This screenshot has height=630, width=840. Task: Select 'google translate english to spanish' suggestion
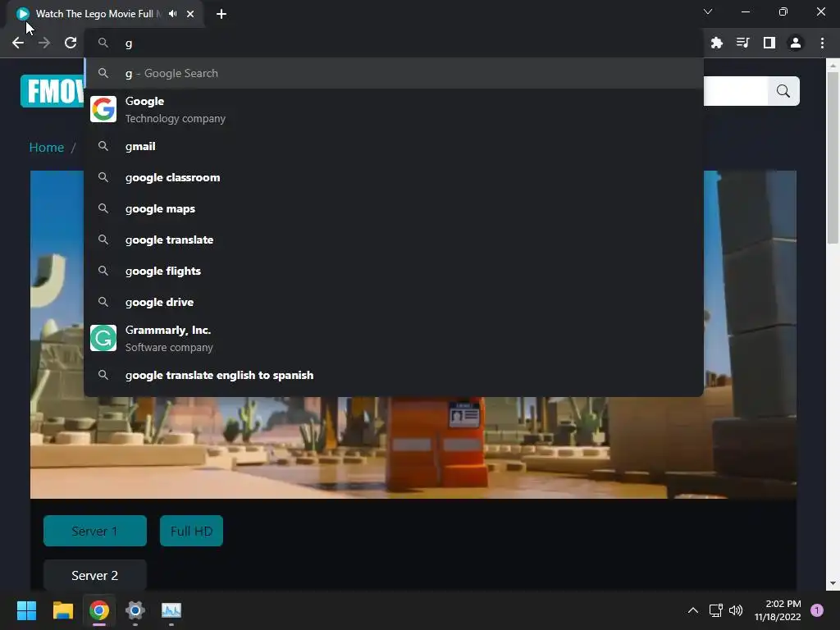coord(394,375)
